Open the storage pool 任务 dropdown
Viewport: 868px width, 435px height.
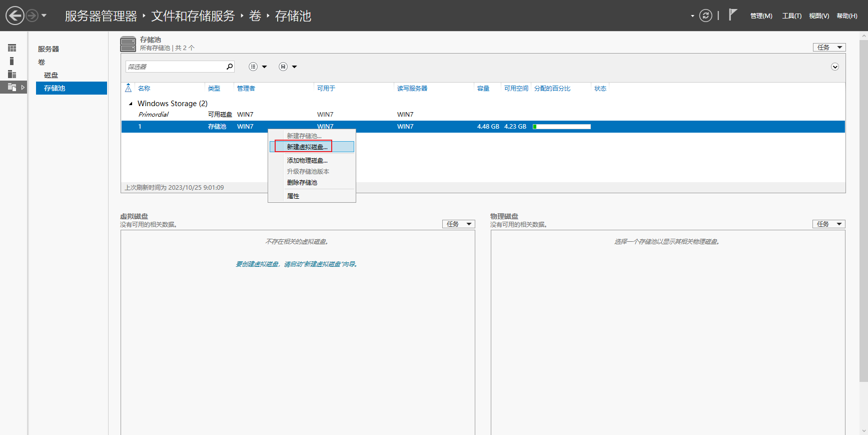(x=829, y=47)
